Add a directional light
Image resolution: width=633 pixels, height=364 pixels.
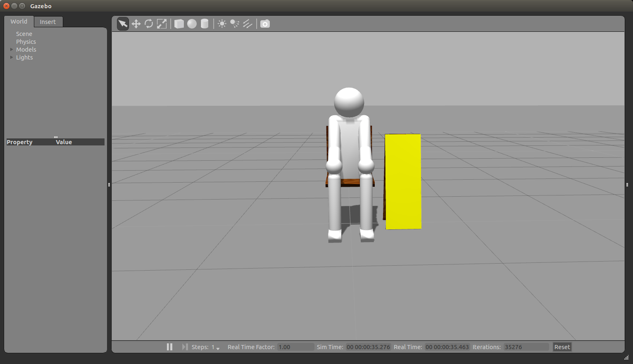pyautogui.click(x=247, y=24)
